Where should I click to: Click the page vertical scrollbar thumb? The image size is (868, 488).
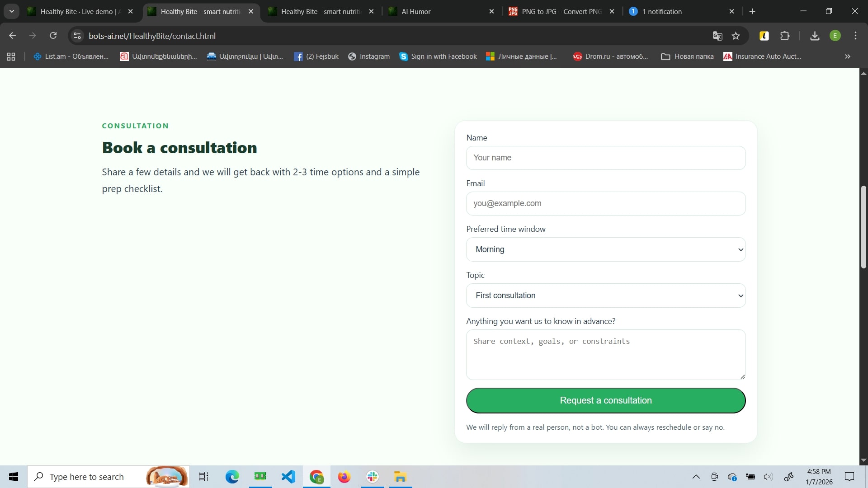coord(863,226)
